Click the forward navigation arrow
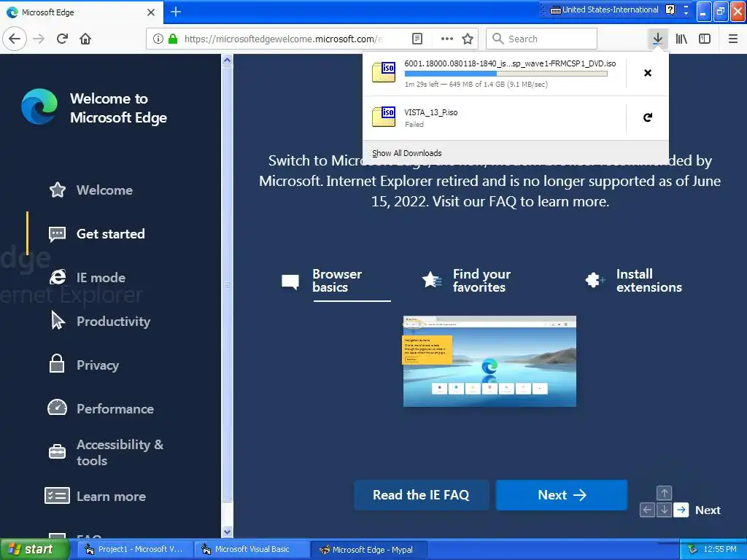This screenshot has height=560, width=747. (39, 39)
